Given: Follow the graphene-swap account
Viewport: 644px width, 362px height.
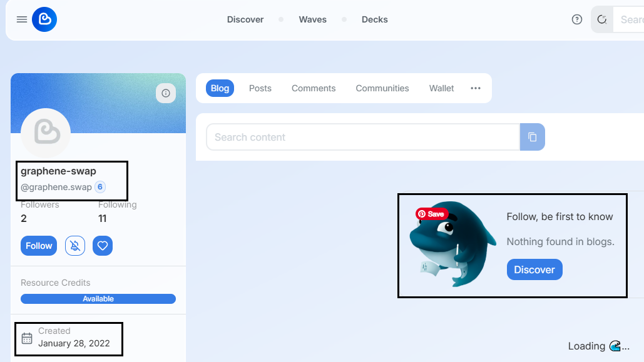Looking at the screenshot, I should (x=39, y=246).
